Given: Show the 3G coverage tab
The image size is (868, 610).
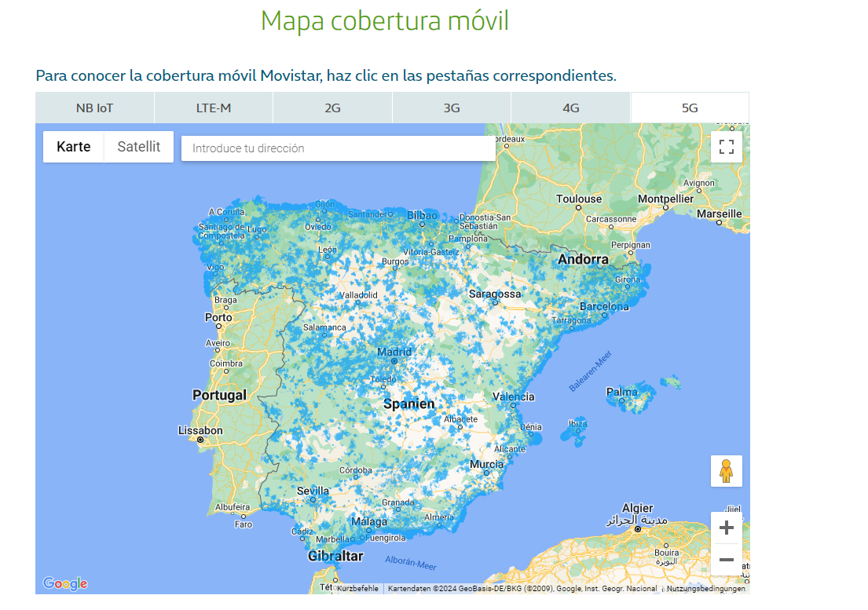Looking at the screenshot, I should (452, 108).
